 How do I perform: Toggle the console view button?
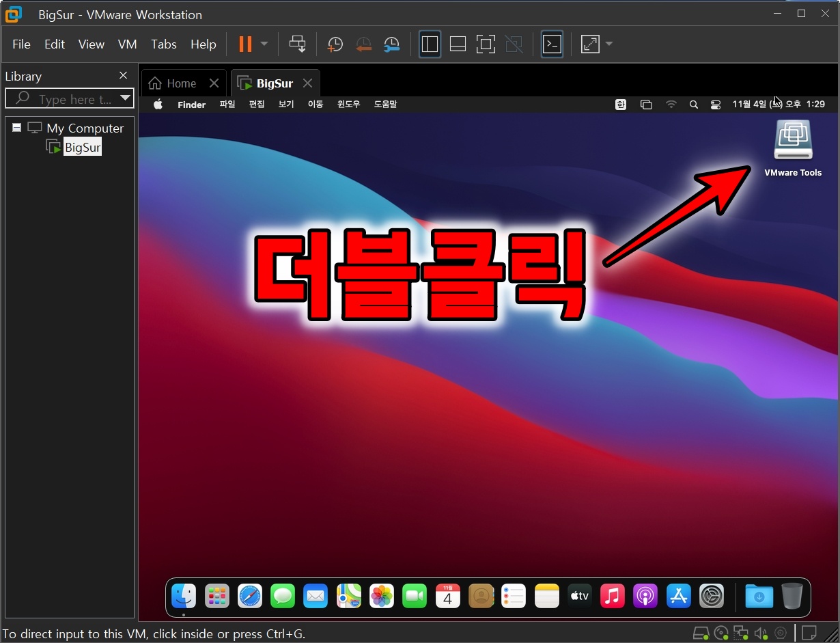tap(552, 44)
